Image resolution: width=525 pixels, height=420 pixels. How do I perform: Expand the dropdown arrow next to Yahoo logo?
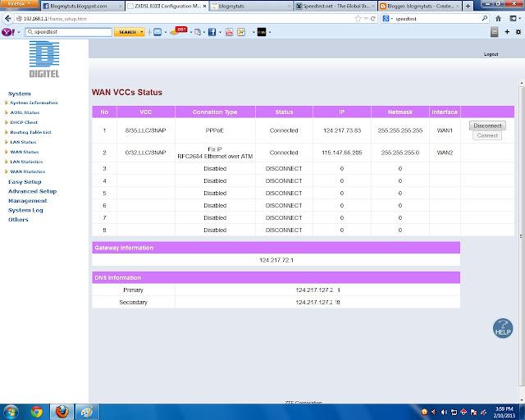tap(19, 33)
